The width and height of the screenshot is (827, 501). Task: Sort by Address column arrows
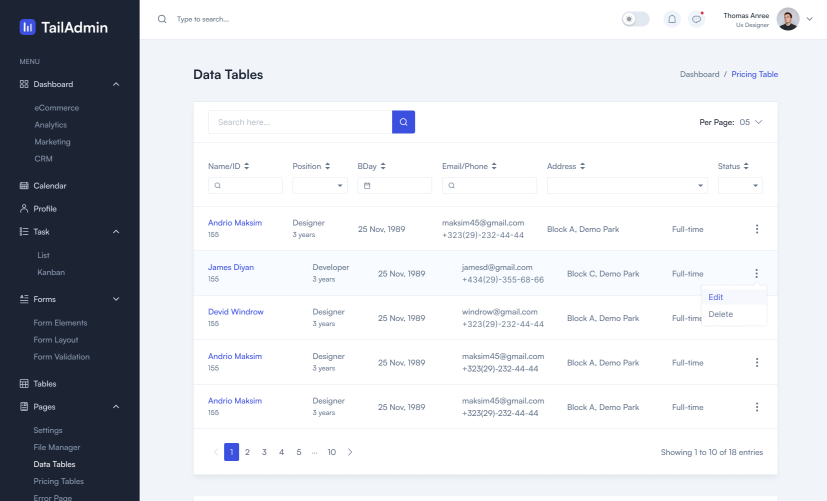pyautogui.click(x=582, y=166)
